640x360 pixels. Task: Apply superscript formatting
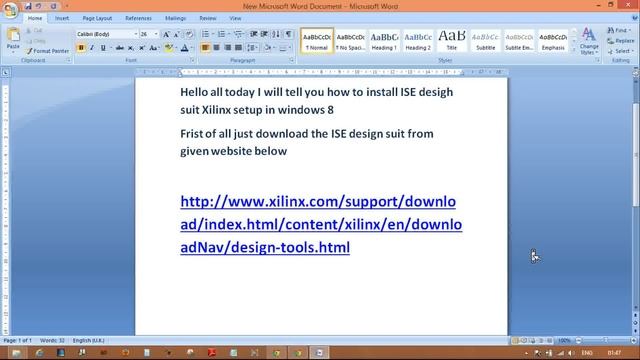[x=142, y=48]
